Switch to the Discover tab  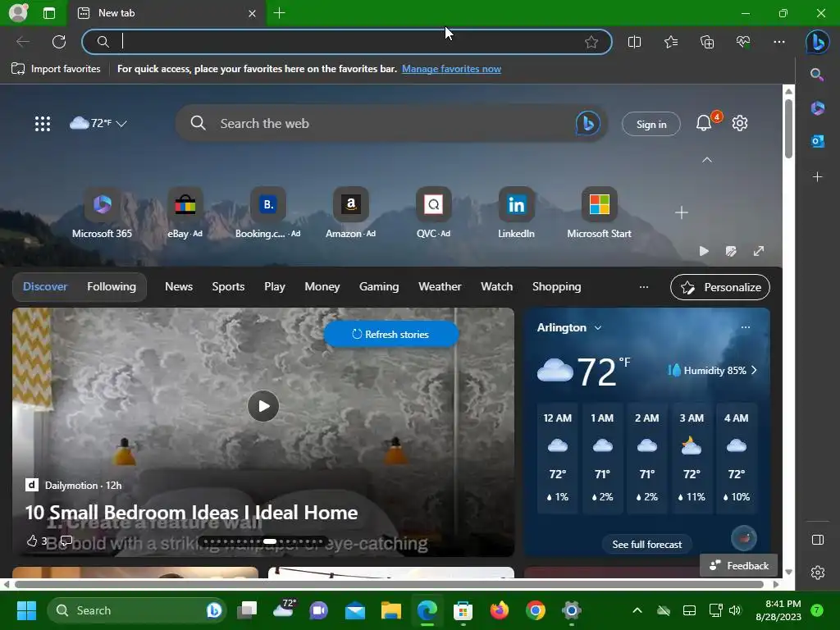[45, 286]
